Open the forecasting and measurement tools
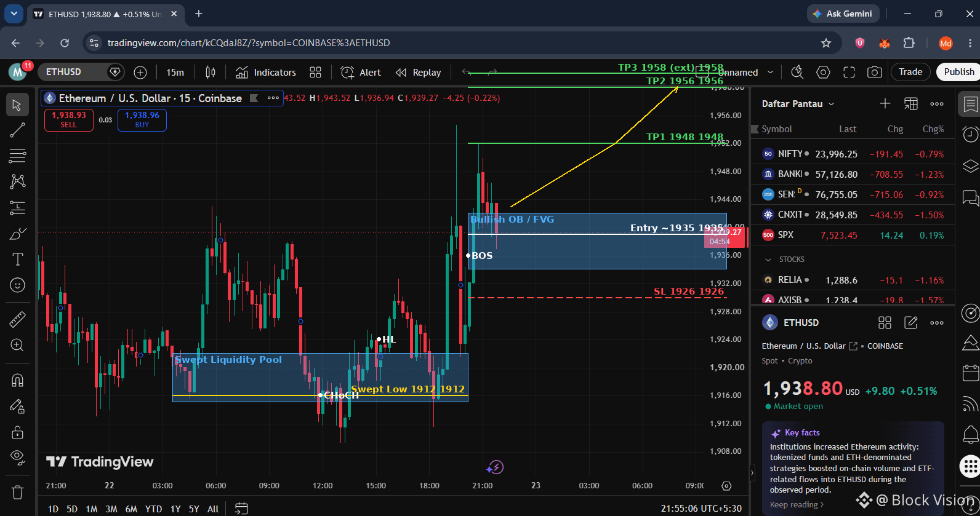The width and height of the screenshot is (980, 516). click(x=17, y=208)
